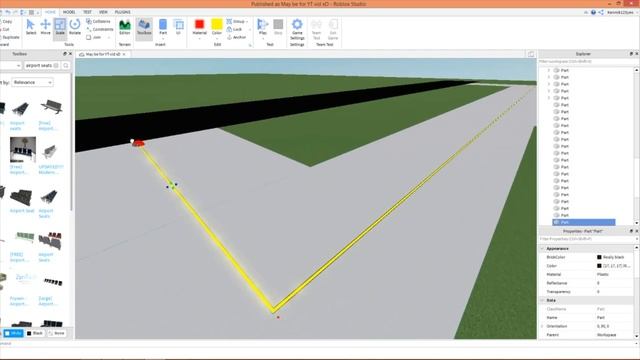640x360 pixels.
Task: Select the first Airport seats thumbnail
Action: pos(20,108)
